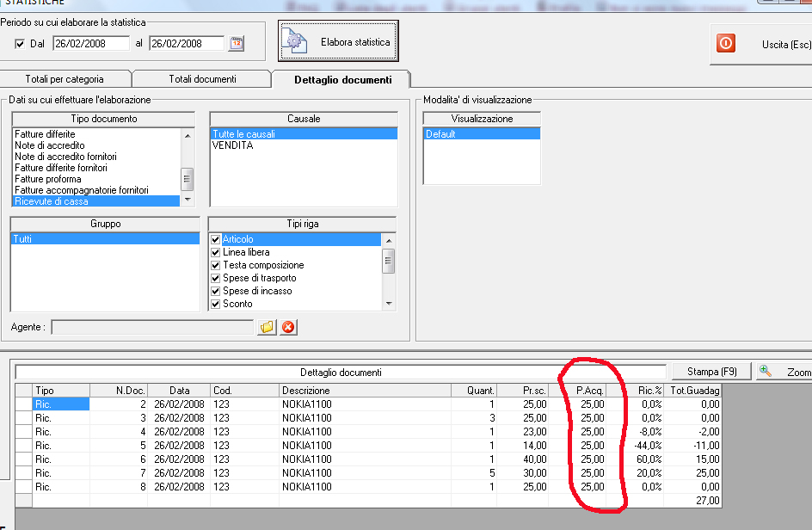
Task: Click price 14,00 in document 5 row
Action: pos(522,446)
